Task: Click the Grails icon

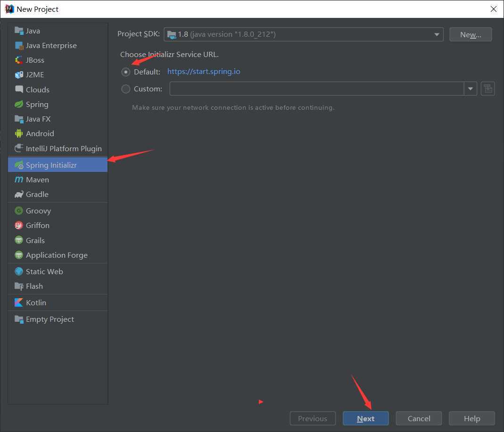Action: (19, 240)
